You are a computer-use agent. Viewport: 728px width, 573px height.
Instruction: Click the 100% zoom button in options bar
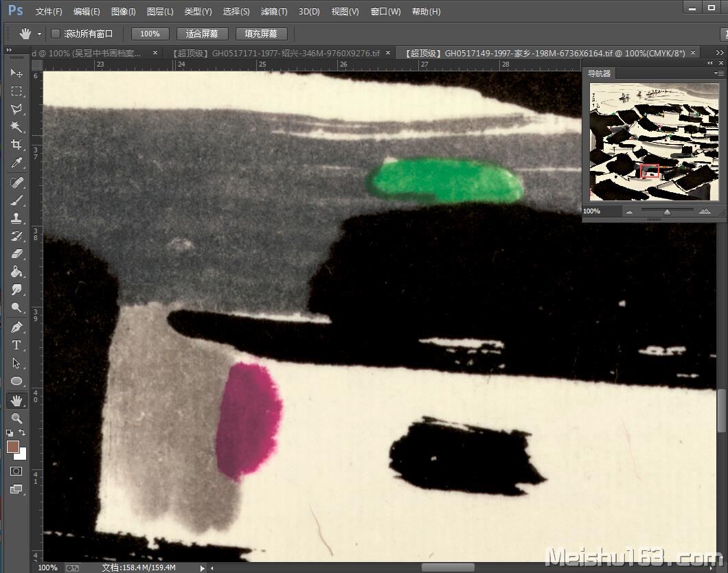coord(150,34)
